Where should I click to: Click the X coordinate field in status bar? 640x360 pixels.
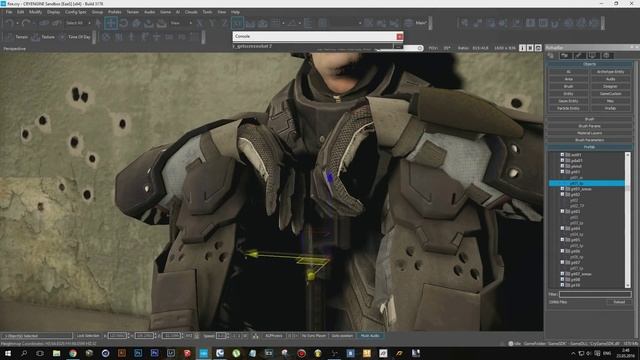pos(118,336)
